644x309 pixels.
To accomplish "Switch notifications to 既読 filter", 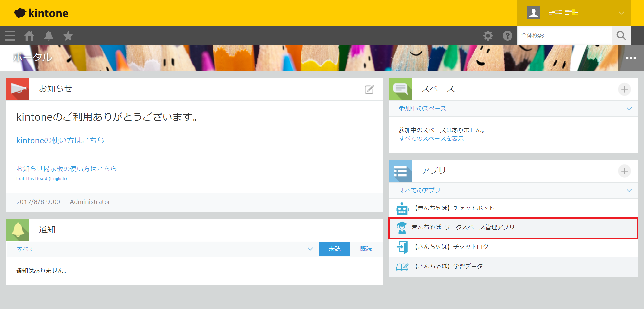I will (x=366, y=249).
